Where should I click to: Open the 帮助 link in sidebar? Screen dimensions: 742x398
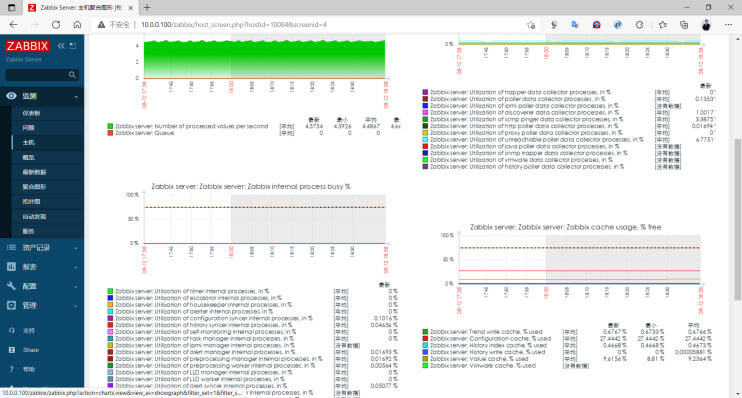click(x=29, y=369)
